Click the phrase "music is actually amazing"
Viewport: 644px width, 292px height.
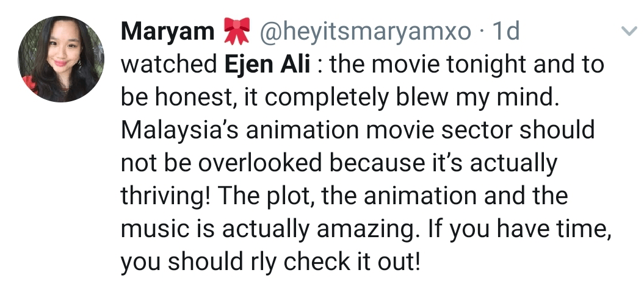click(265, 230)
